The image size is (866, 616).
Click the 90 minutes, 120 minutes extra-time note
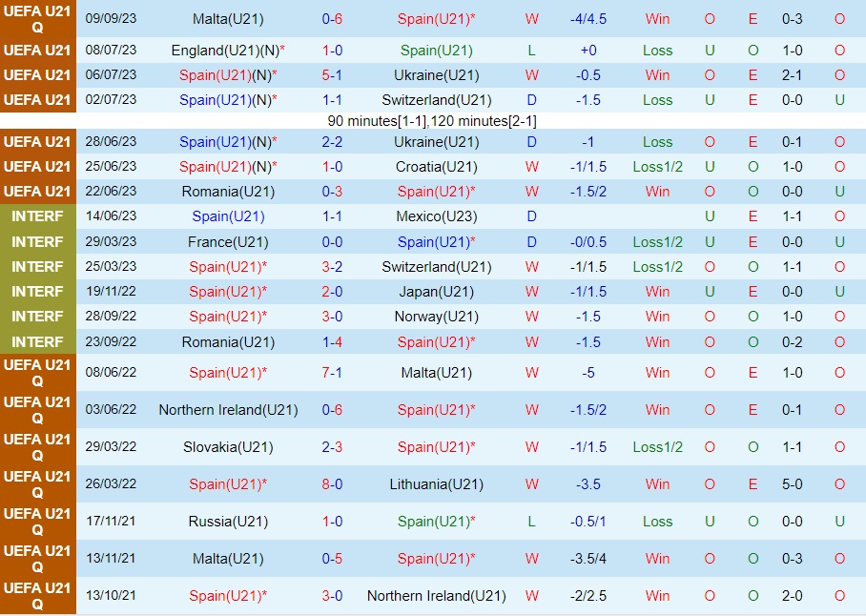432,121
